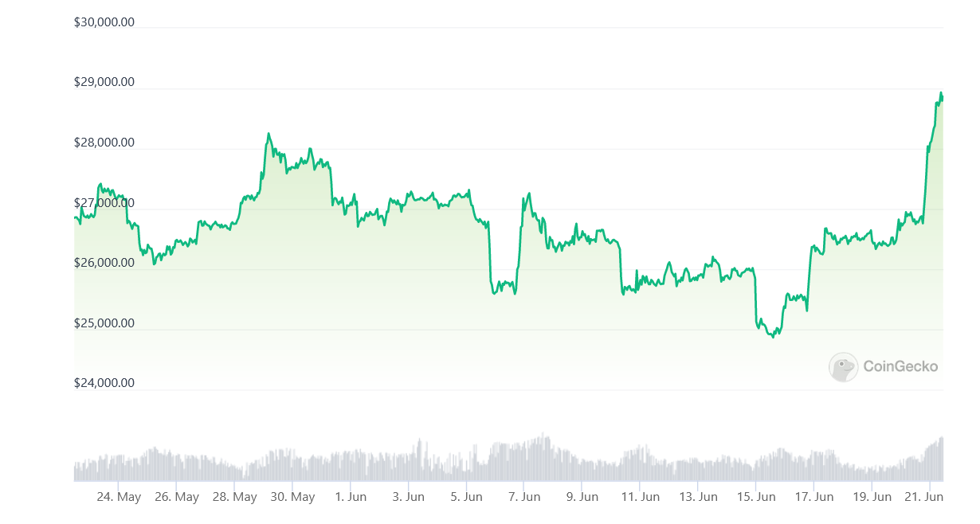Click the 5. Jun date label
The width and height of the screenshot is (980, 524).
click(x=466, y=497)
